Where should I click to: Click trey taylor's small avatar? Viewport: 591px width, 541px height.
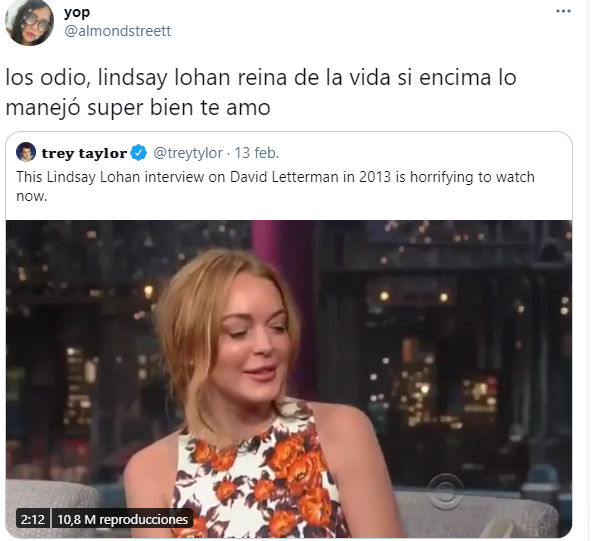click(x=26, y=152)
